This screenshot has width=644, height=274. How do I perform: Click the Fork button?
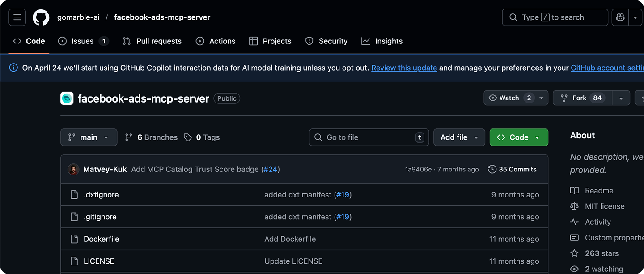coord(582,98)
